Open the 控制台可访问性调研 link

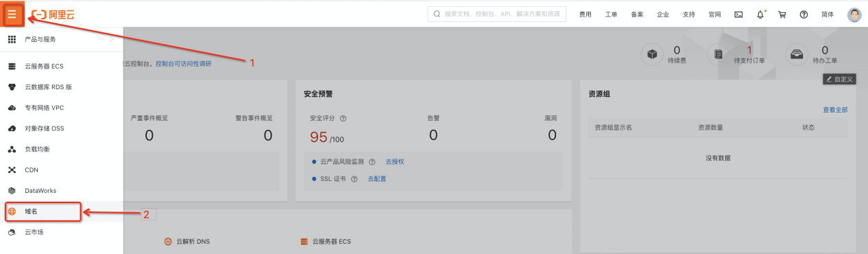coord(183,64)
